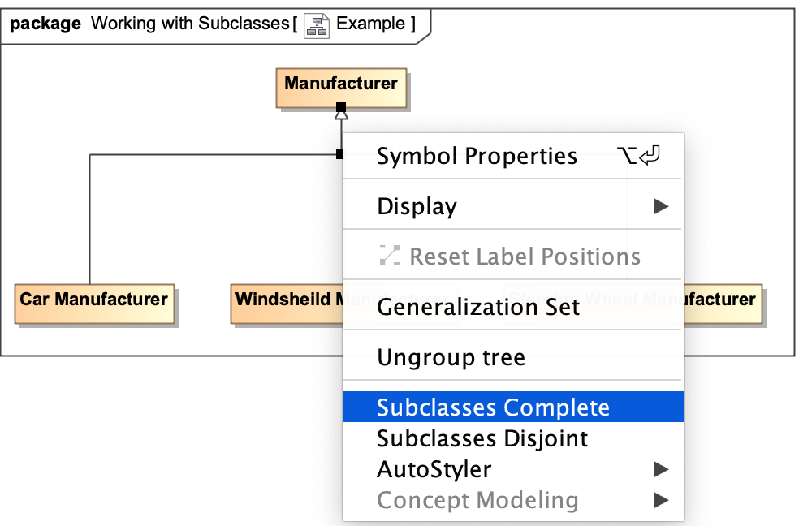The height and width of the screenshot is (526, 812).
Task: Click selection handle at Manufacturer's bottom edge
Action: (x=341, y=107)
